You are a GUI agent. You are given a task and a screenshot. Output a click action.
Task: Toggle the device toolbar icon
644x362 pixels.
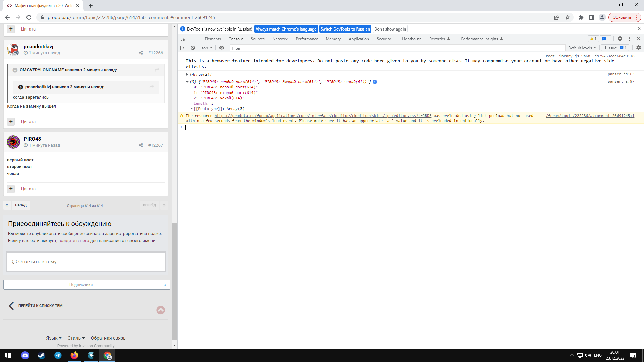tap(192, 39)
